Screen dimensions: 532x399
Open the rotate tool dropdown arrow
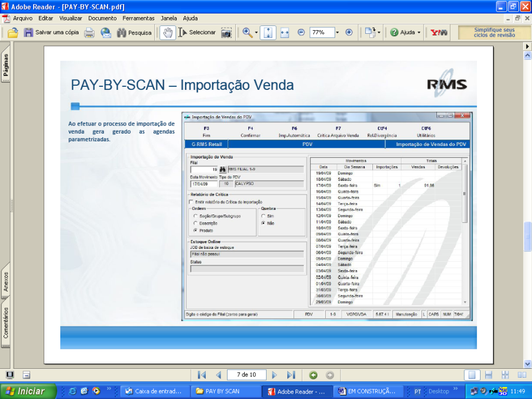click(x=379, y=33)
